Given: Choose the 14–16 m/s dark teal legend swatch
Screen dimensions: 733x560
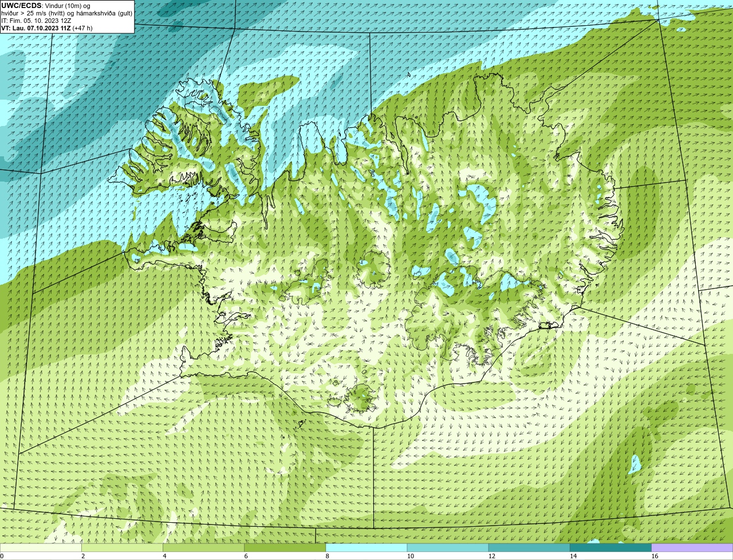Looking at the screenshot, I should pos(610,548).
